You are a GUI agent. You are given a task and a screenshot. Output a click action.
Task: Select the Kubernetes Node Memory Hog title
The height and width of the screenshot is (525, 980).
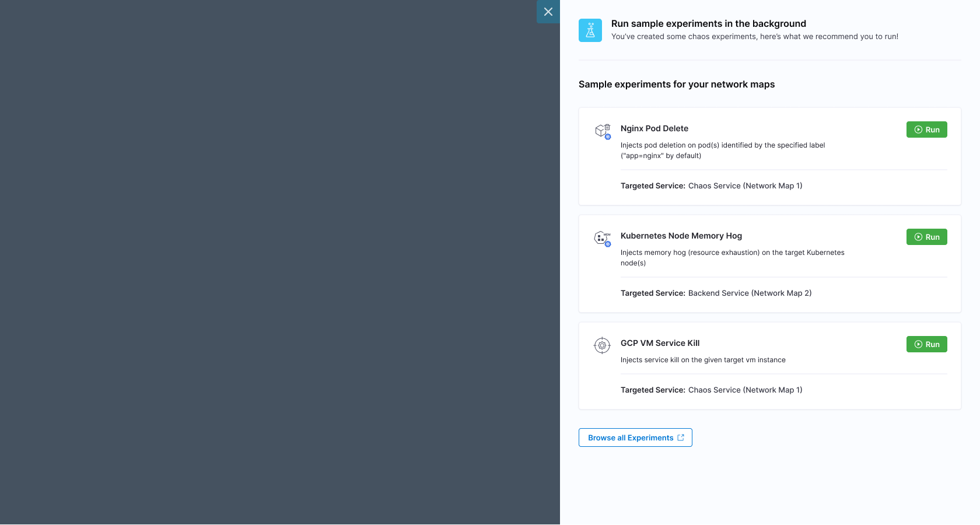(681, 236)
